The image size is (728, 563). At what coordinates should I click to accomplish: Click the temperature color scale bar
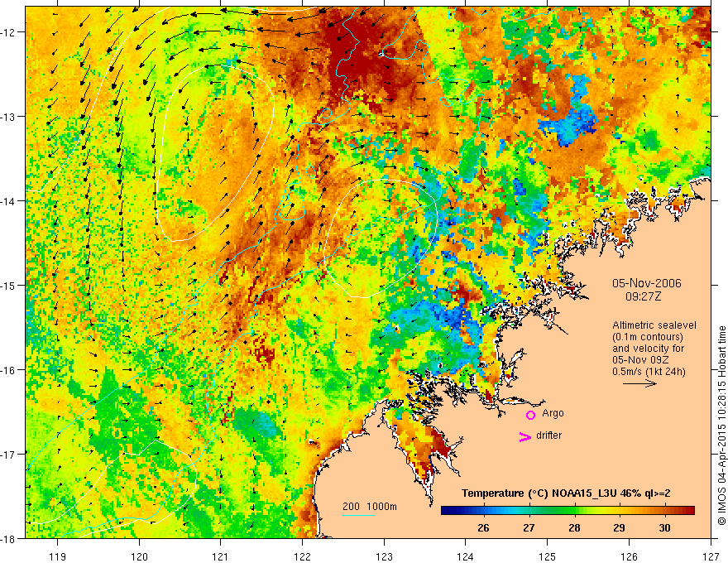coord(568,510)
